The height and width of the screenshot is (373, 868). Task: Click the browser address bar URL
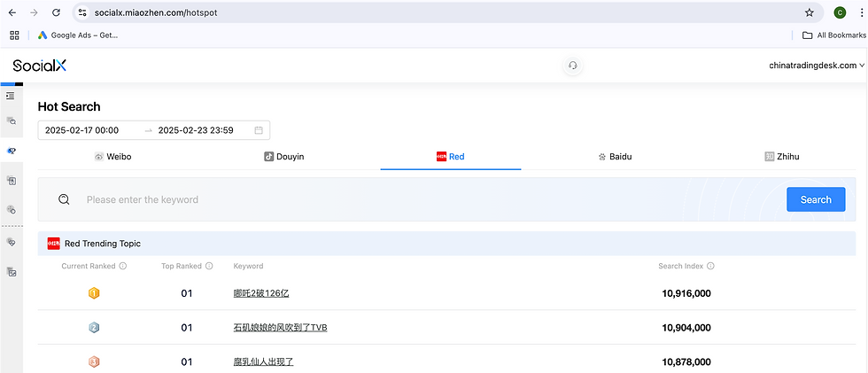click(156, 12)
